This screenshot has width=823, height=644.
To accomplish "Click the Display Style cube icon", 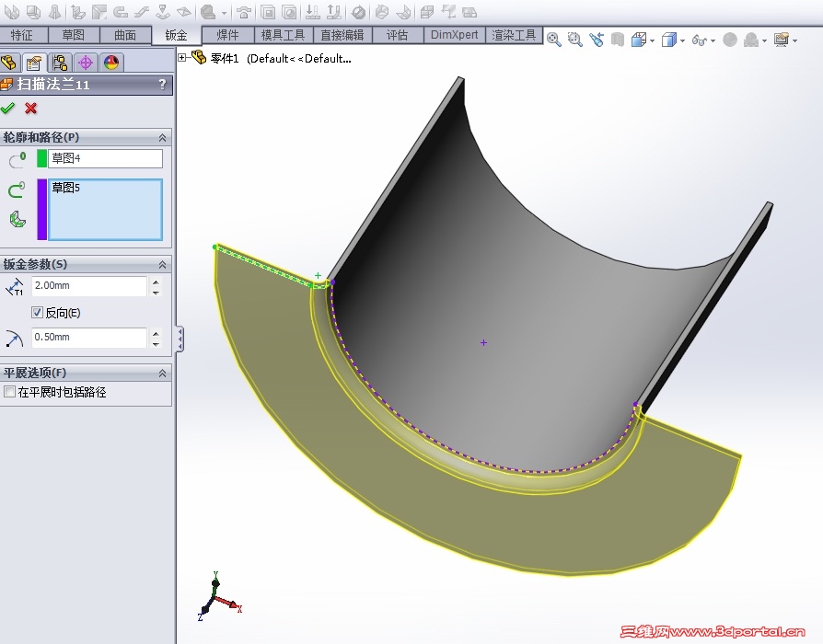I will pos(668,40).
